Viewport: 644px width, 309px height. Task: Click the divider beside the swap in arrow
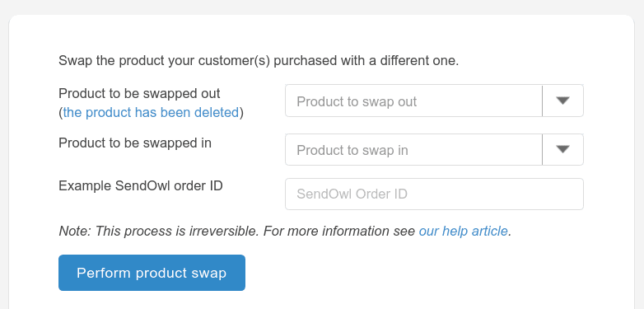[x=542, y=150]
